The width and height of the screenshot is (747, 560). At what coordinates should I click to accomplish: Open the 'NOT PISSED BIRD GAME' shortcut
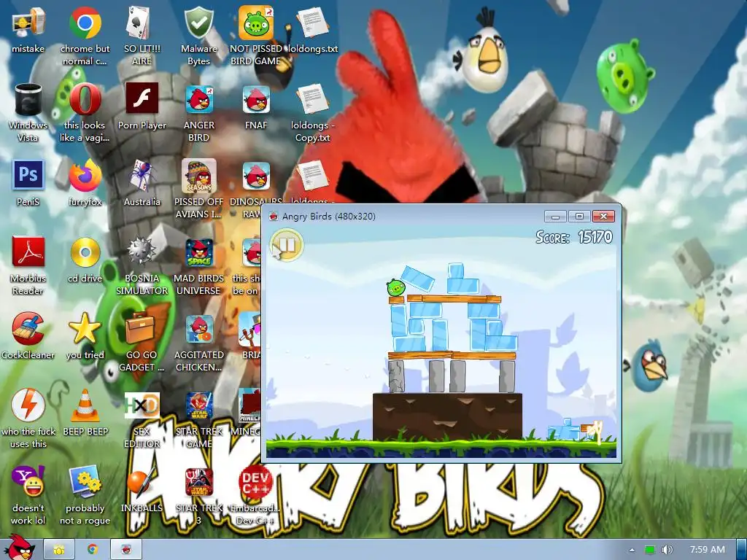point(256,36)
